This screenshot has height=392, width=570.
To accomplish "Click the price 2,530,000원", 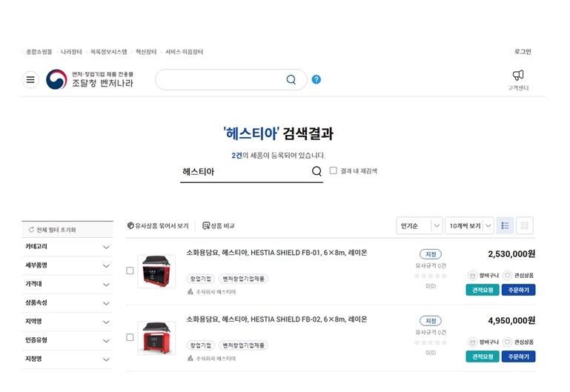I will [x=511, y=254].
